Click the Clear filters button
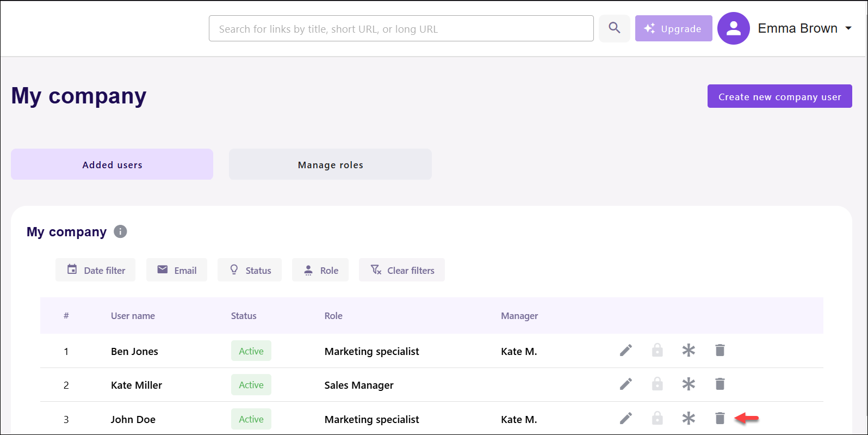 point(402,270)
